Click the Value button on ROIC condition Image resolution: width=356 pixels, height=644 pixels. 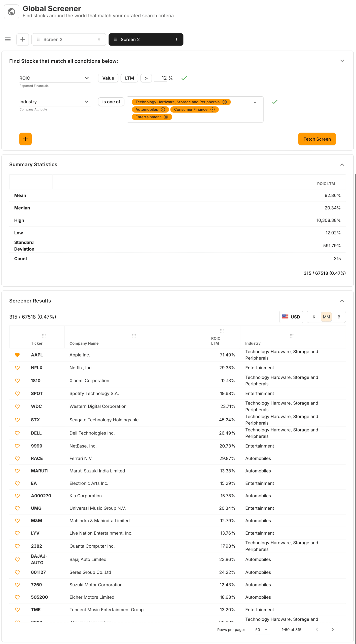point(108,78)
